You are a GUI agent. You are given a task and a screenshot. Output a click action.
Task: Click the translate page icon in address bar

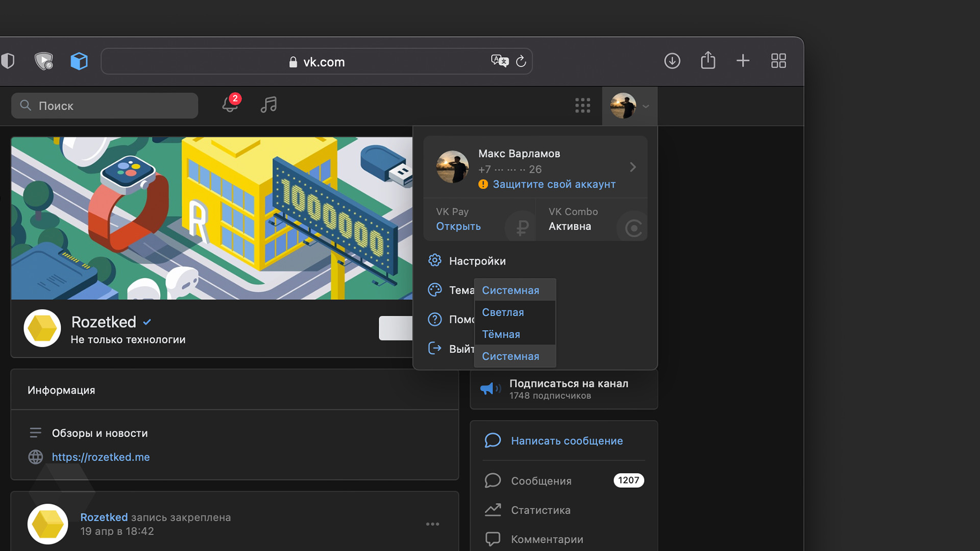tap(500, 61)
